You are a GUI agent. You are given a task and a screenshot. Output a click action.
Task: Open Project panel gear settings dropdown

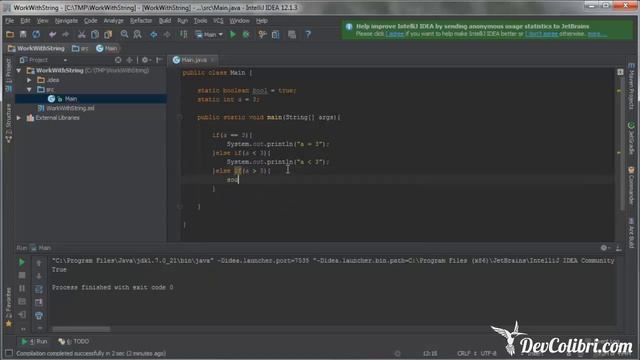[145, 60]
